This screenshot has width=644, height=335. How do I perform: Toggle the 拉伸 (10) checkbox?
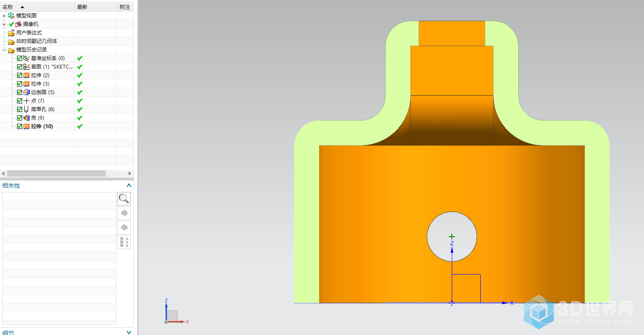coord(20,126)
